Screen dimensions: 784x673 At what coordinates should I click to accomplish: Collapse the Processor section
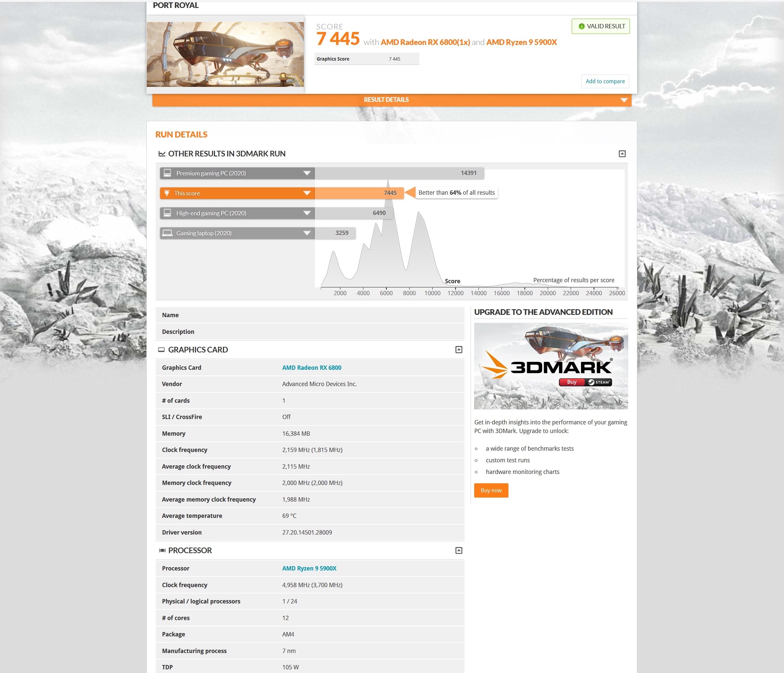(x=459, y=551)
